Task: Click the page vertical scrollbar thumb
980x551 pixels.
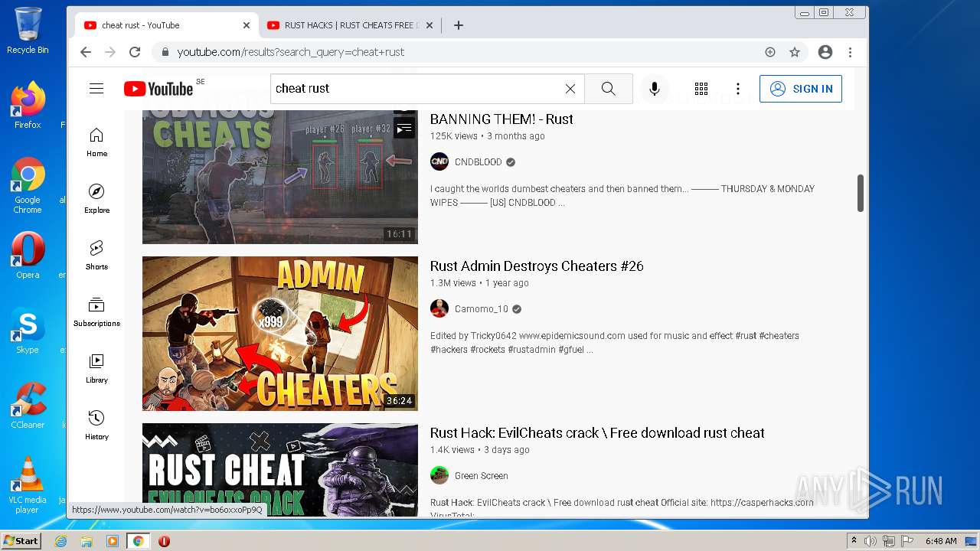Action: click(861, 194)
